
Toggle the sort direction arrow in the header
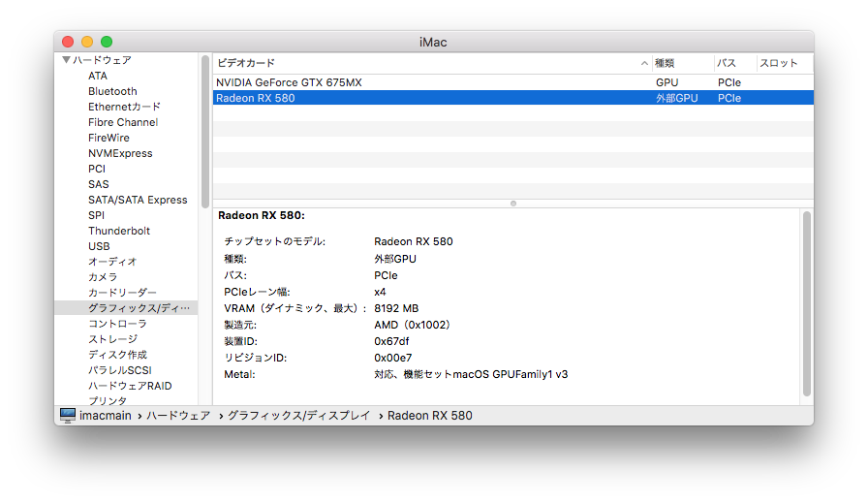[x=644, y=63]
